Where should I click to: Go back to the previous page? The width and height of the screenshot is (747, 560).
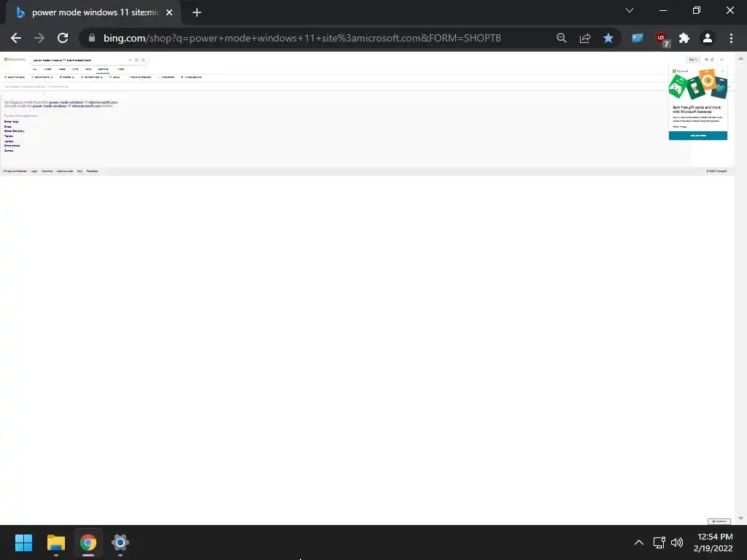[16, 38]
